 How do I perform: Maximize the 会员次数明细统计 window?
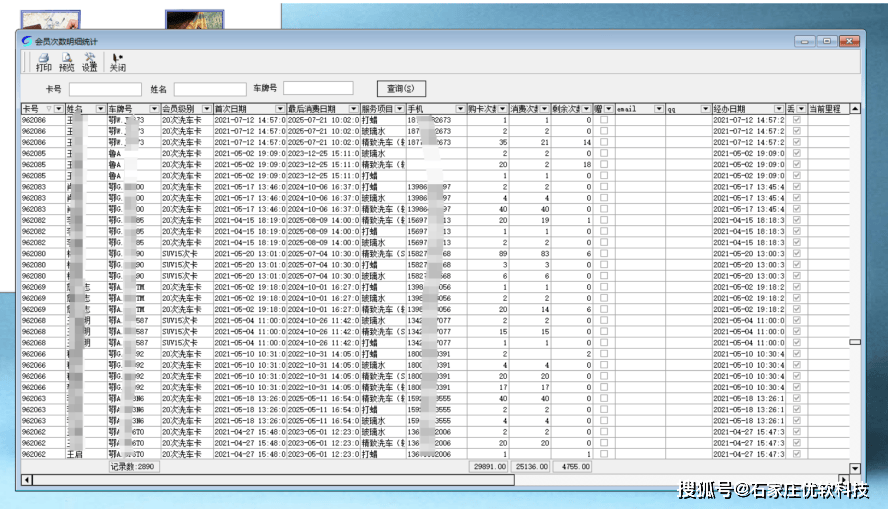click(827, 41)
